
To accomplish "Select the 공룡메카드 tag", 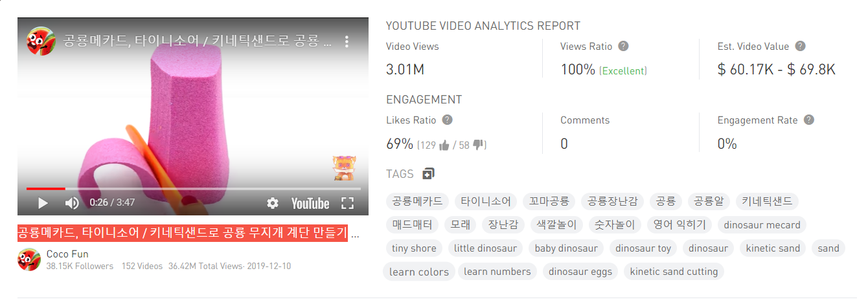I will coord(418,201).
